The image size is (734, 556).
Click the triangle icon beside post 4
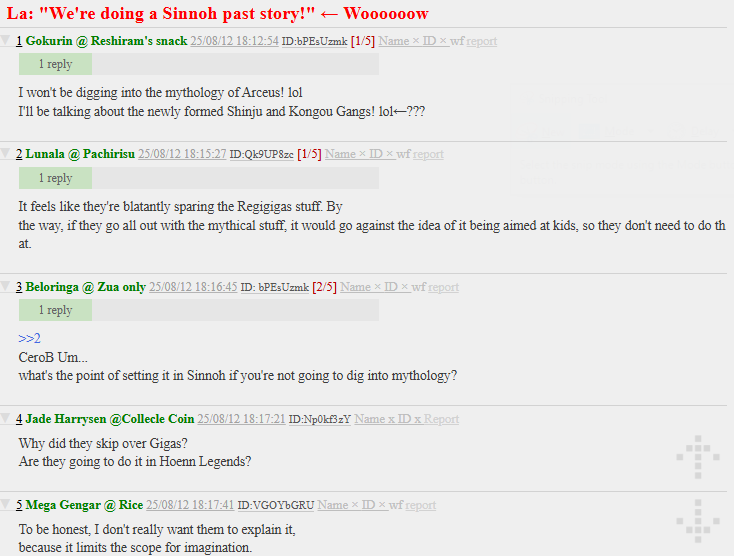point(6,418)
